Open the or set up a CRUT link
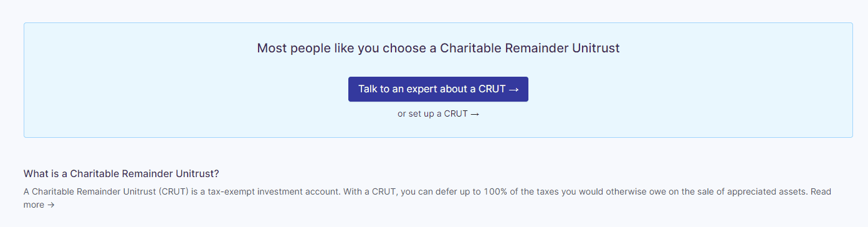 [438, 114]
